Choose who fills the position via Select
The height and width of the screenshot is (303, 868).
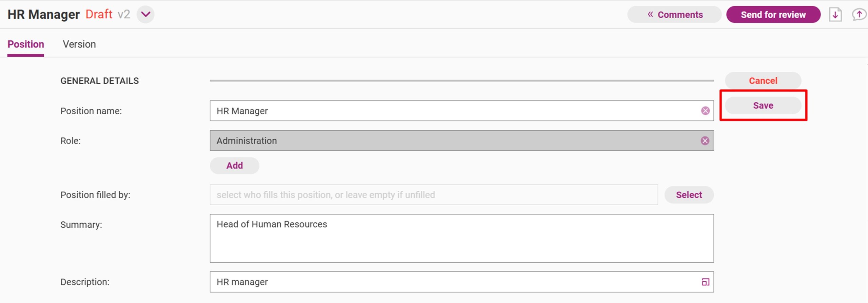[x=689, y=195]
